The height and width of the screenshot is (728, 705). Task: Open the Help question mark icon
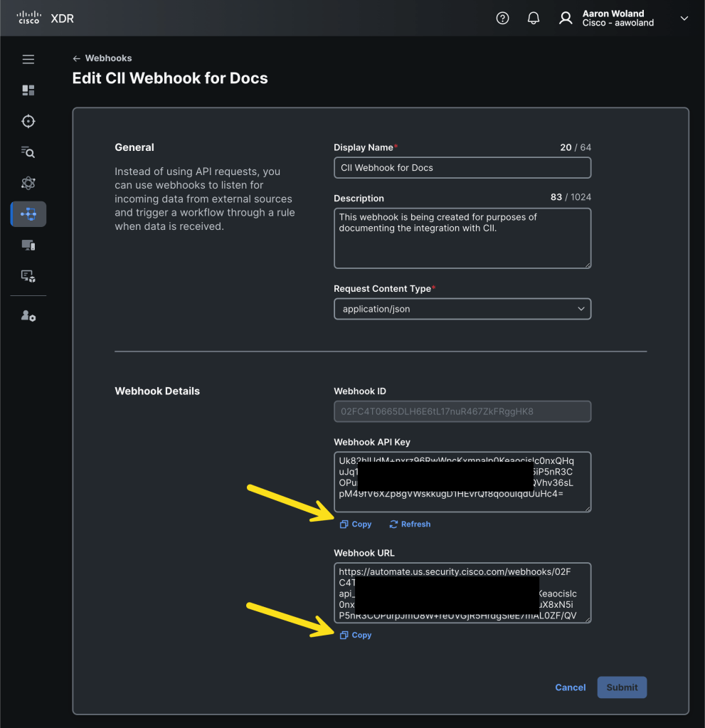click(502, 18)
